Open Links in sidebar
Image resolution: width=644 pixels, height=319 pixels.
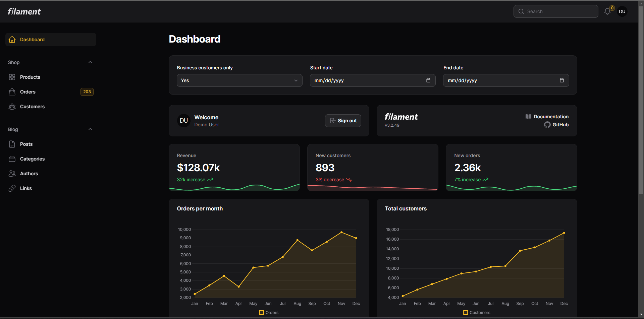[x=51, y=188]
